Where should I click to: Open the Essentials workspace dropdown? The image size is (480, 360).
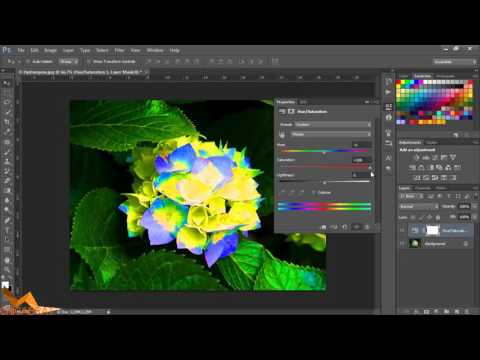[x=455, y=62]
